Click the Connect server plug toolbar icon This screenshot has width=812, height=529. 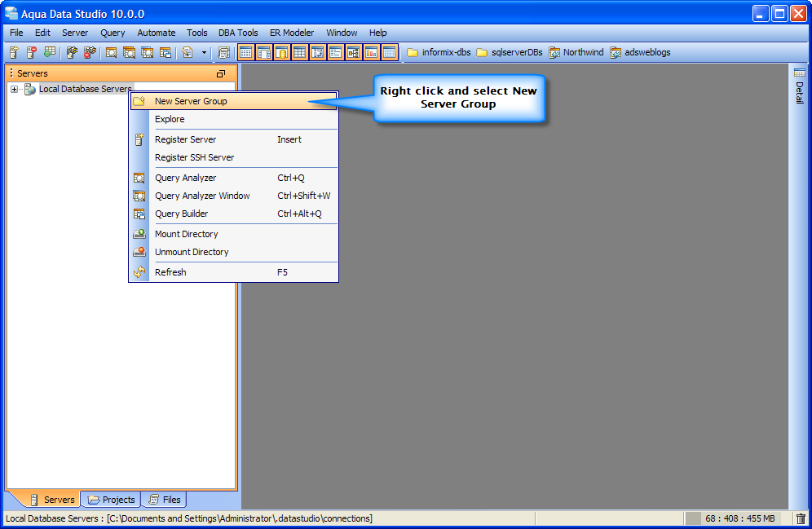(x=72, y=52)
